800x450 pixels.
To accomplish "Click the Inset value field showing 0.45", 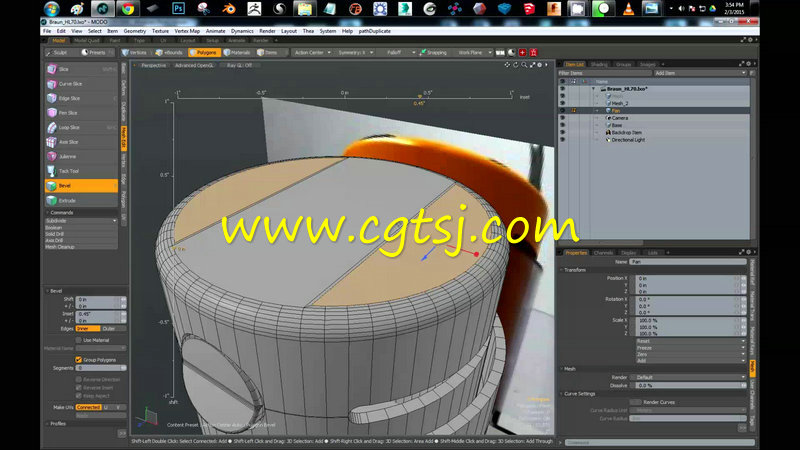I will pyautogui.click(x=101, y=314).
